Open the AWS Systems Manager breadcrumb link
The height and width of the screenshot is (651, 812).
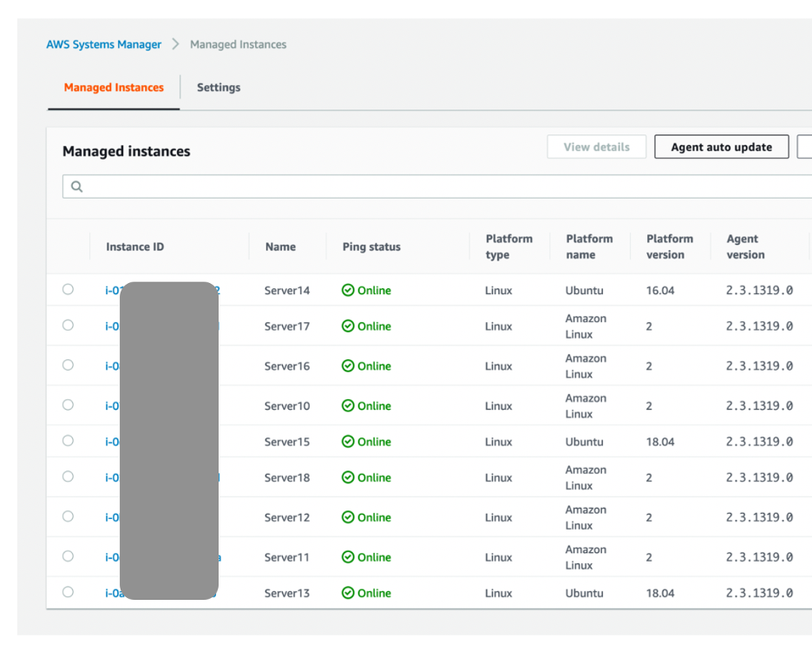click(x=103, y=44)
